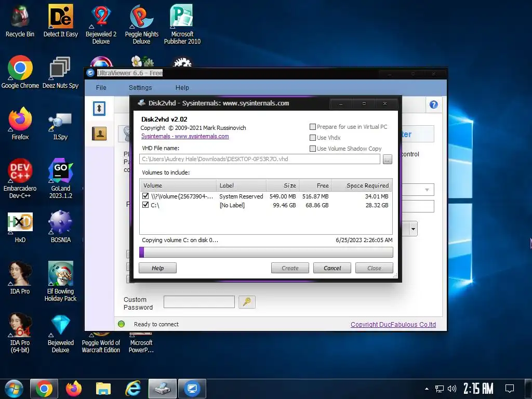This screenshot has width=532, height=399.
Task: Open HxD hex editor shortcut
Action: [x=20, y=228]
